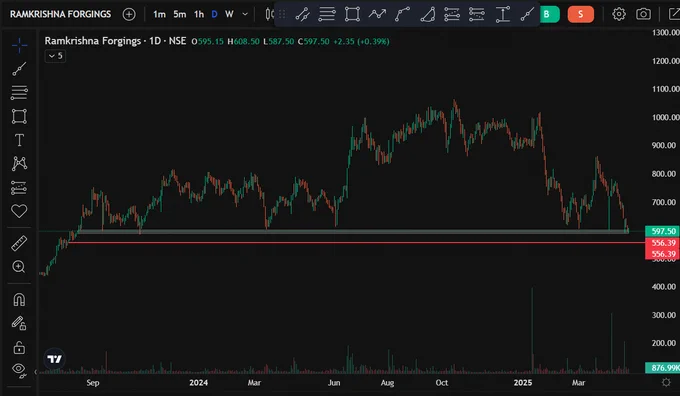Expand the collapsed indicators legend showing 5

coord(55,56)
